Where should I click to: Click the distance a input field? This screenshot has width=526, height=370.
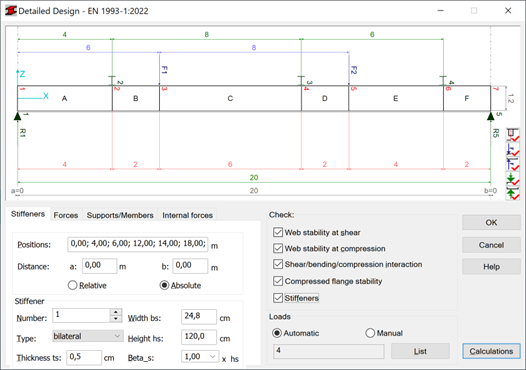(x=100, y=266)
